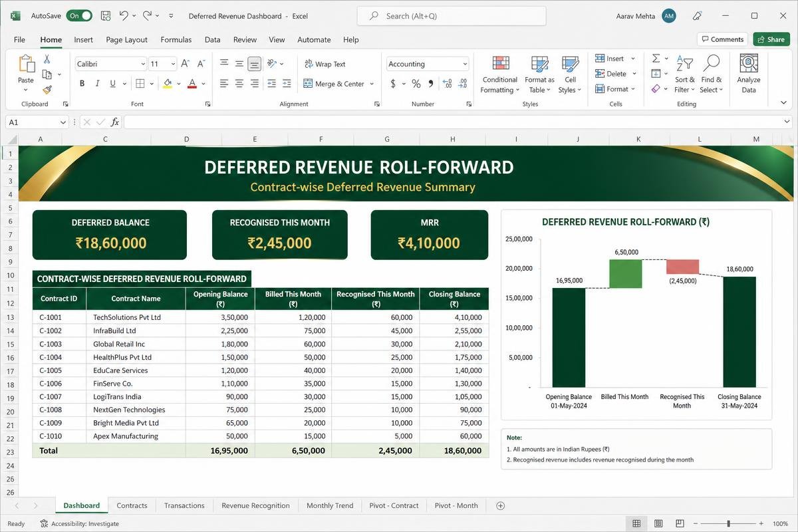Screen dimensions: 798x532
Task: Click the zoom slider handle
Action: pyautogui.click(x=729, y=523)
